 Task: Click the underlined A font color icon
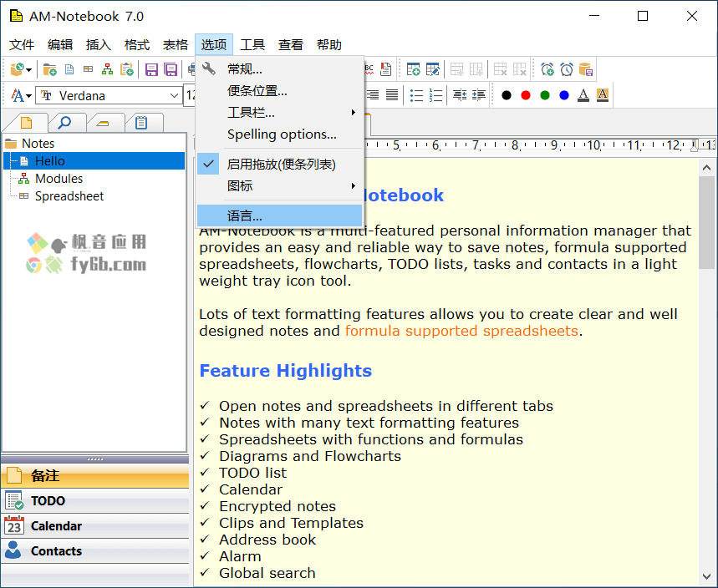tap(583, 95)
